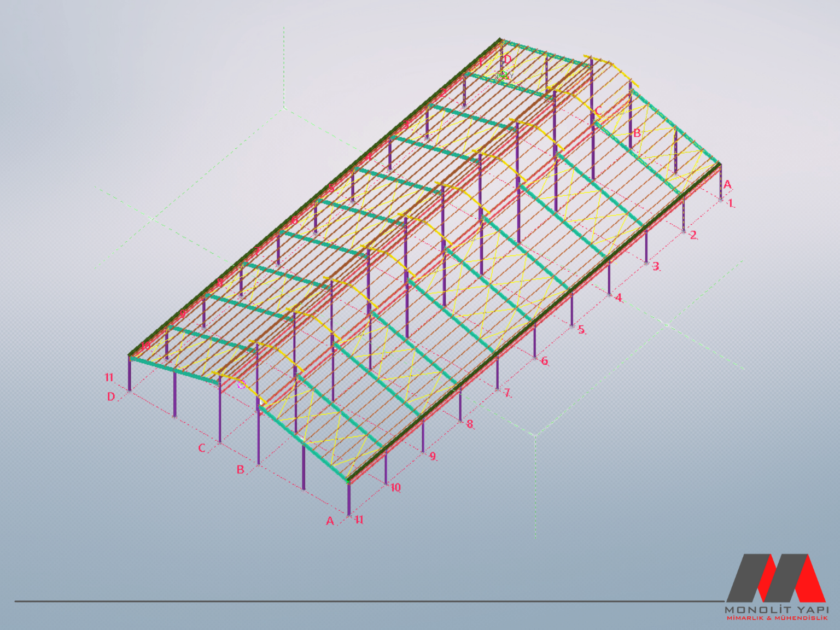
Task: Click grid axis label 8 on right edge
Action: click(x=470, y=424)
